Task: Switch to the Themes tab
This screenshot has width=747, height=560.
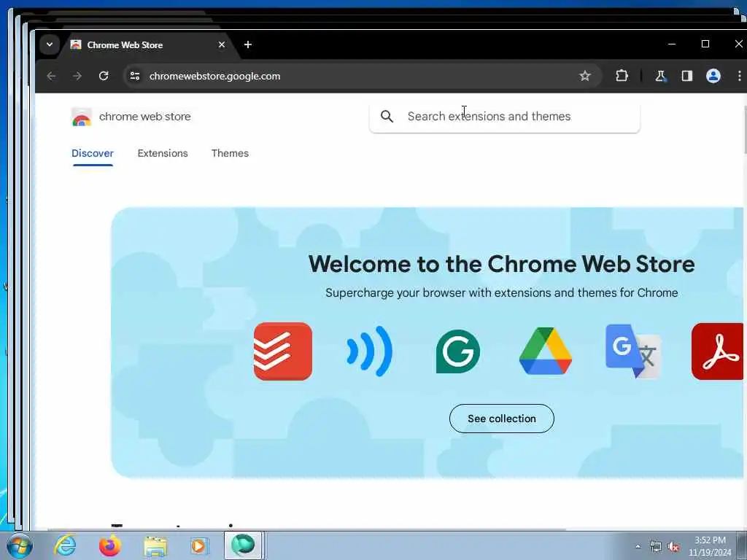Action: click(x=230, y=153)
